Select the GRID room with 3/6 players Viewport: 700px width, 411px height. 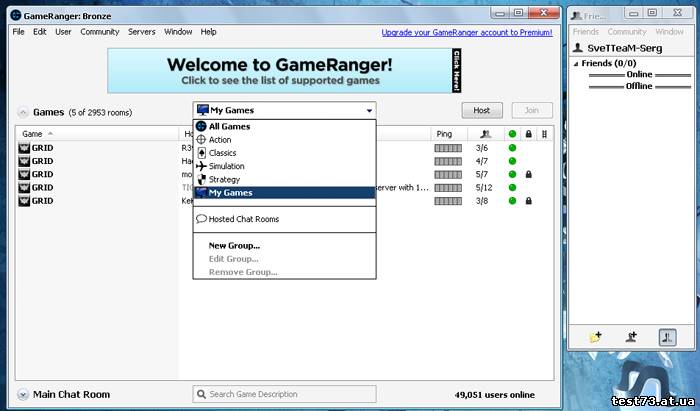tap(284, 148)
